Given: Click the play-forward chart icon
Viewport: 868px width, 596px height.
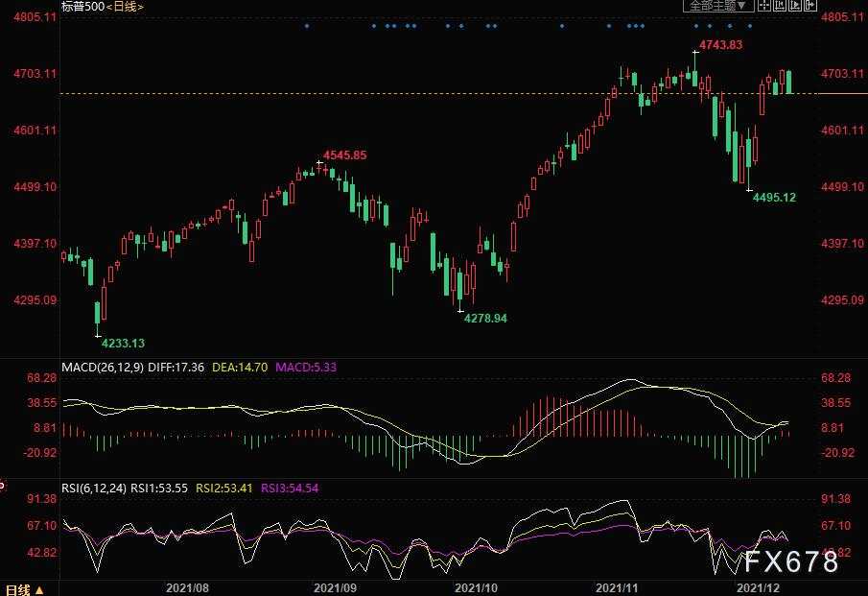Looking at the screenshot, I should tap(795, 6).
